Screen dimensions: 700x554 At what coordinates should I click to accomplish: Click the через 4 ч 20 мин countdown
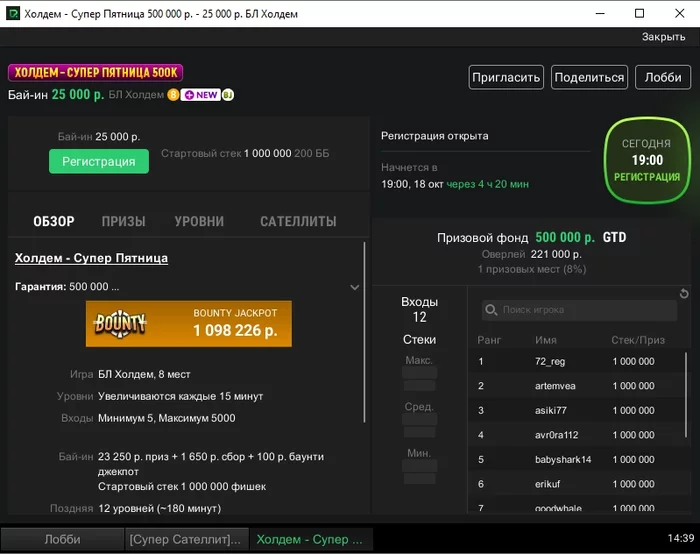pos(488,184)
